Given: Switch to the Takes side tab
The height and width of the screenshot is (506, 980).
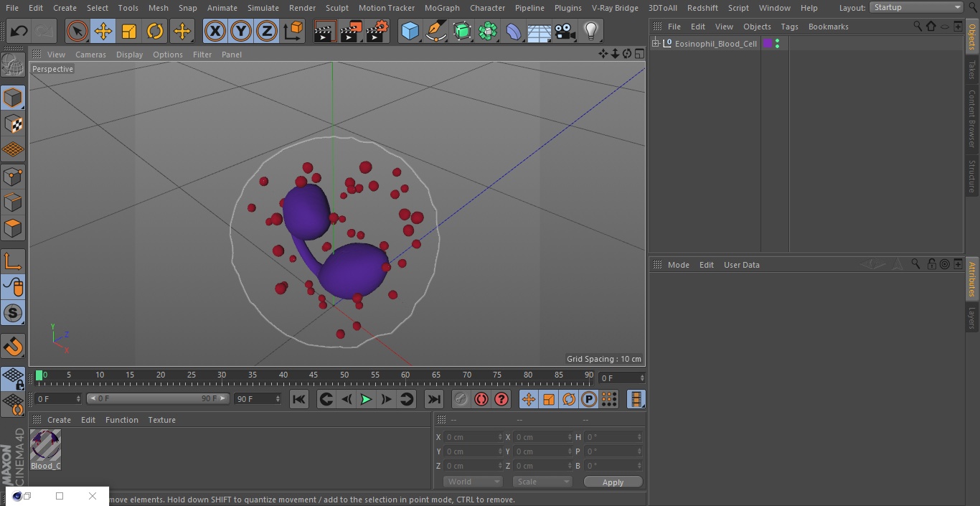Looking at the screenshot, I should 972,70.
